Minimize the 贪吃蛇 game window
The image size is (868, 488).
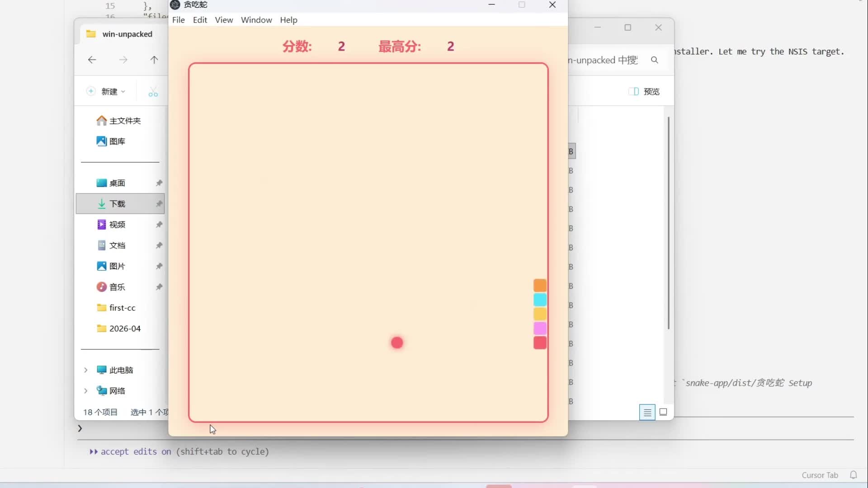[492, 5]
